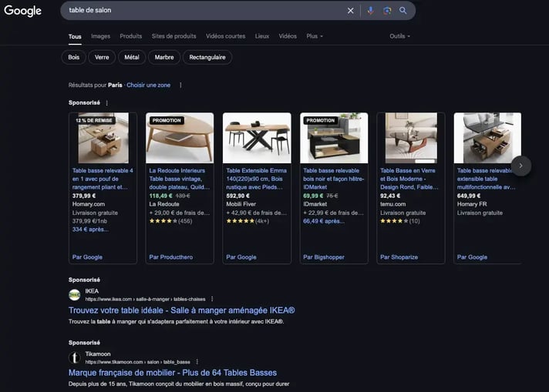Image resolution: width=549 pixels, height=392 pixels.
Task: Click the '118,49 €' La Redoute price
Action: (160, 196)
